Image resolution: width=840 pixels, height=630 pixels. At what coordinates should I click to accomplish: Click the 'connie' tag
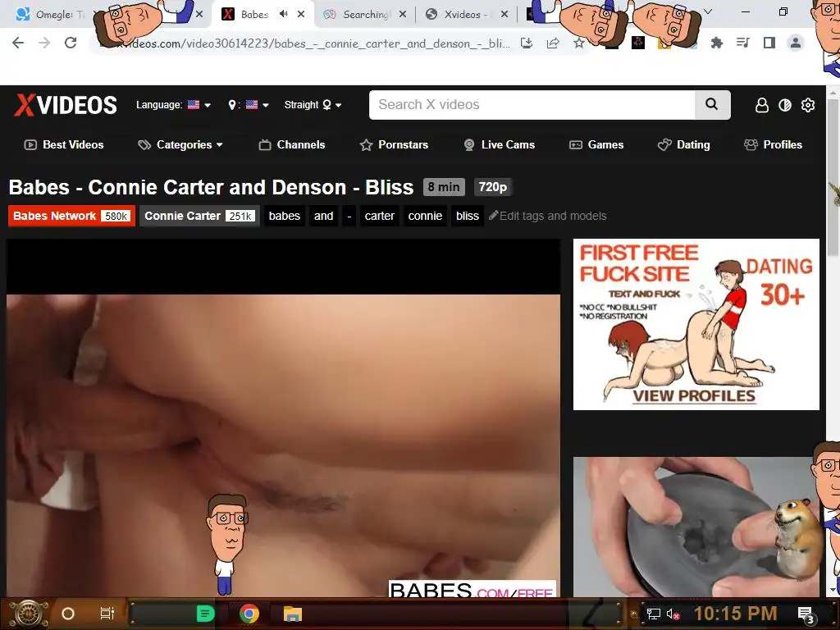coord(425,216)
